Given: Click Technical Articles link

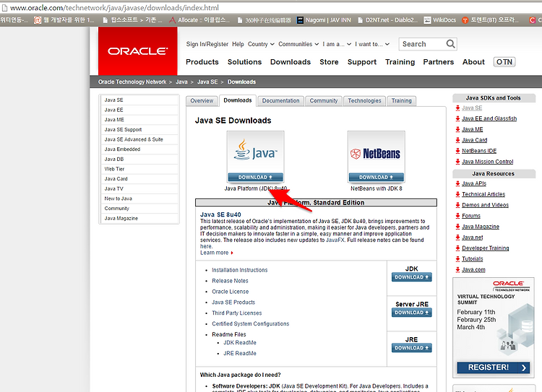Looking at the screenshot, I should [x=483, y=194].
